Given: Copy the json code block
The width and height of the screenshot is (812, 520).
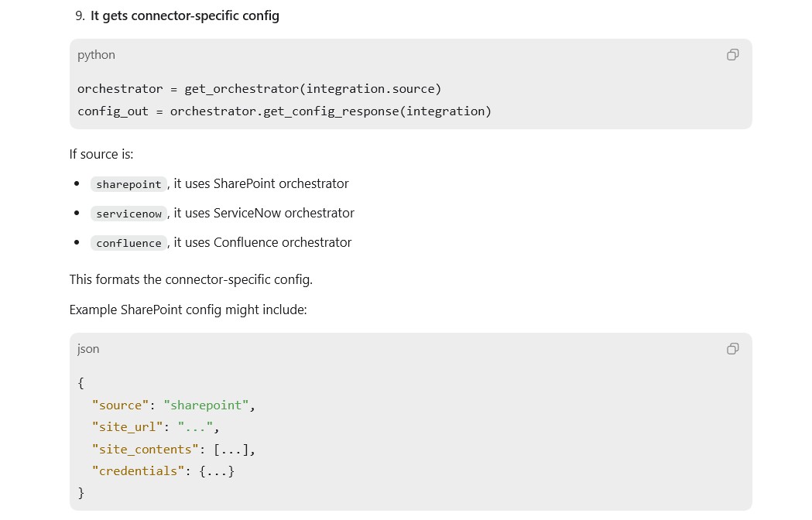Looking at the screenshot, I should click(732, 349).
